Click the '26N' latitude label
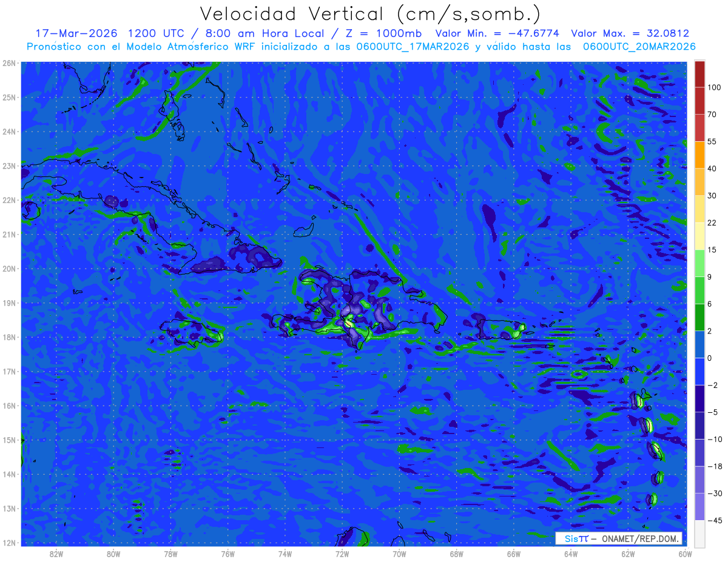Image resolution: width=728 pixels, height=562 pixels. click(x=9, y=63)
